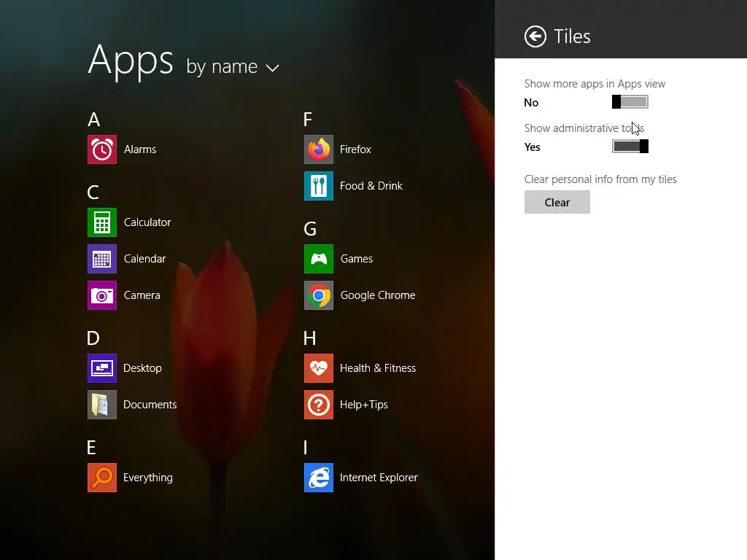Screen dimensions: 747x560
Task: Launch the Internet Explorer icon
Action: [x=319, y=478]
